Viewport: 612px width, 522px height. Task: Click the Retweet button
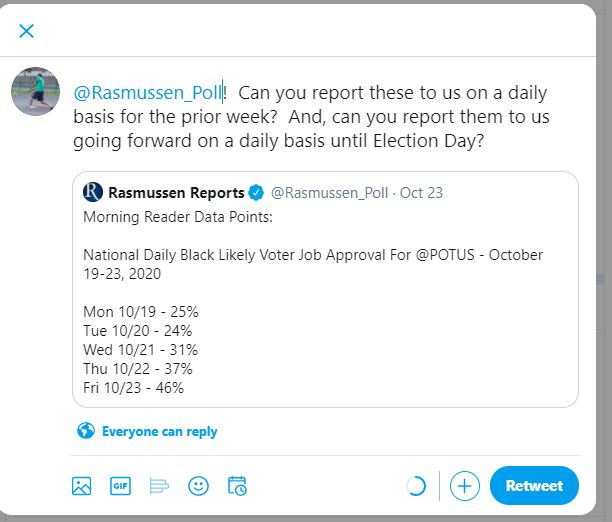534,486
